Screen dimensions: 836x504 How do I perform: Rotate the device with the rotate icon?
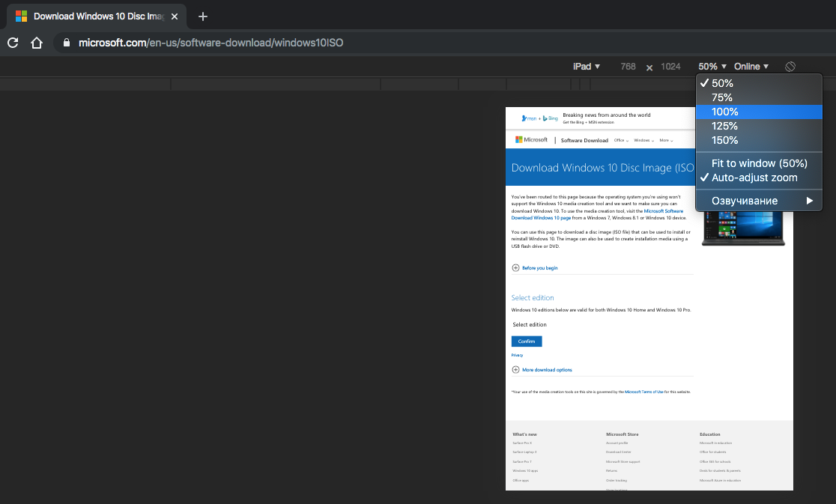click(790, 67)
